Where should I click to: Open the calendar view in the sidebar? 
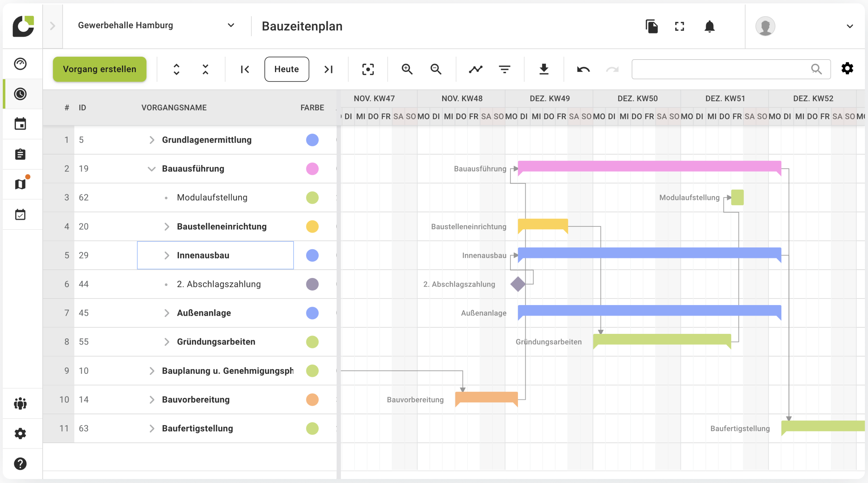pos(21,124)
